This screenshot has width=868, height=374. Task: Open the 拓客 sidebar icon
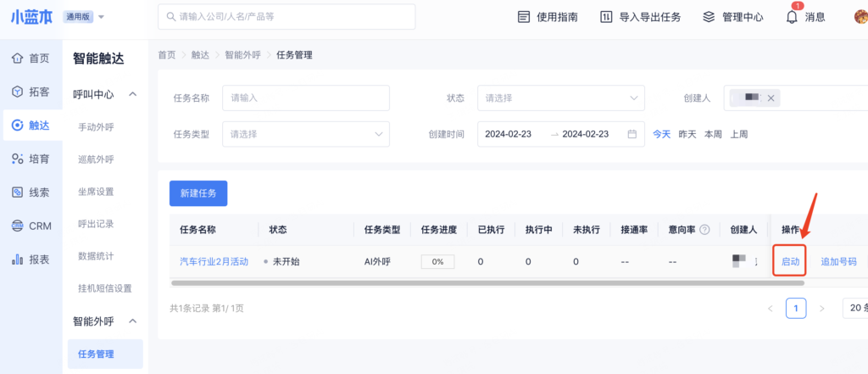[x=17, y=92]
